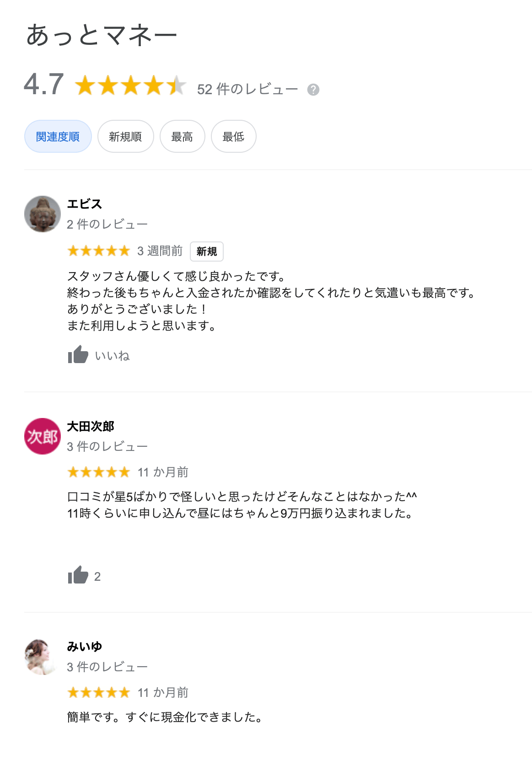Click the help question mark icon
This screenshot has width=532, height=771.
click(x=313, y=90)
